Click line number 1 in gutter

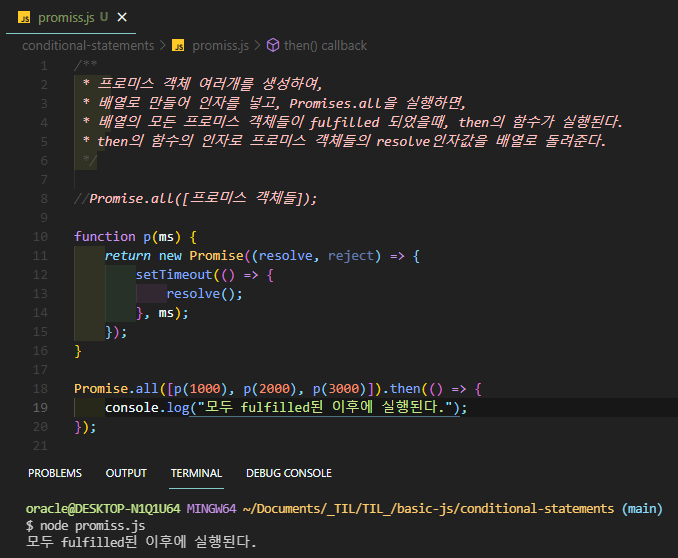click(x=44, y=66)
